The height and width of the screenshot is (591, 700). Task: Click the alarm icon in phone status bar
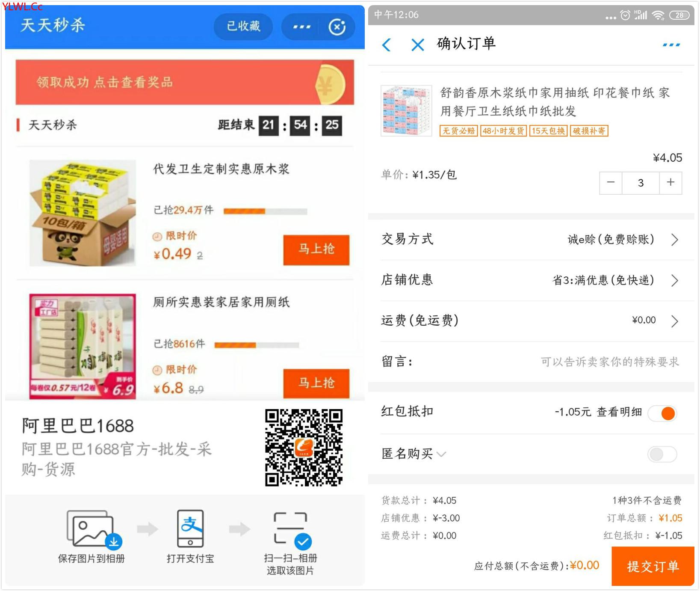pos(625,15)
